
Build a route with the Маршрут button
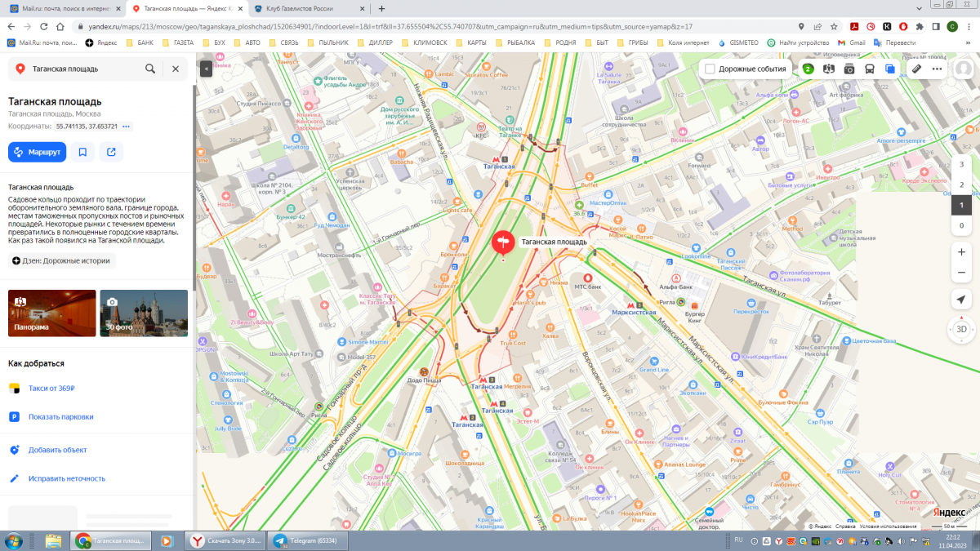pos(38,152)
